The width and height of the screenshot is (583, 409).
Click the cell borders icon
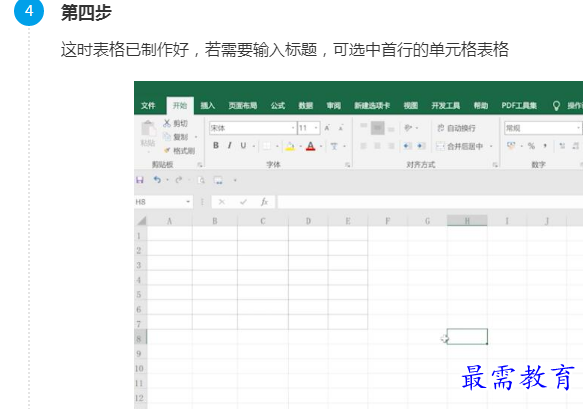point(267,146)
